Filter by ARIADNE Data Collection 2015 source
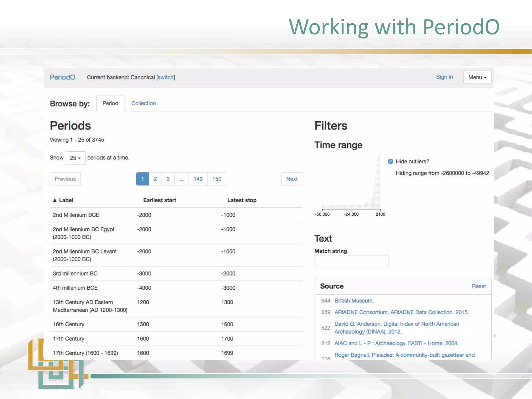The width and height of the screenshot is (532, 399). [402, 312]
